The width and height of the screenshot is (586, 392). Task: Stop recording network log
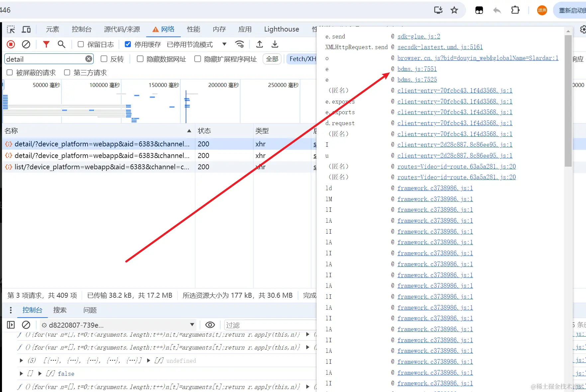coord(11,44)
